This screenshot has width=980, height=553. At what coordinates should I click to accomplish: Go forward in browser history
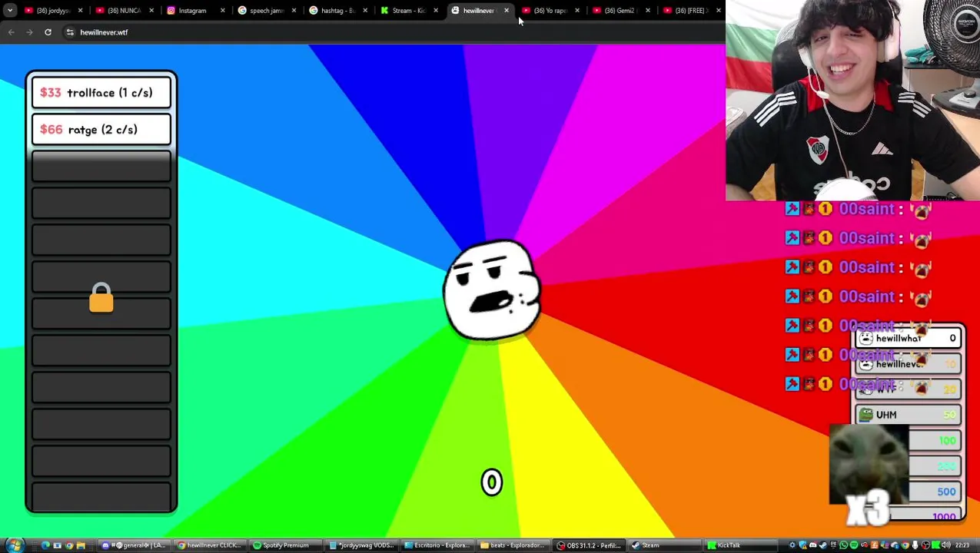pyautogui.click(x=29, y=32)
